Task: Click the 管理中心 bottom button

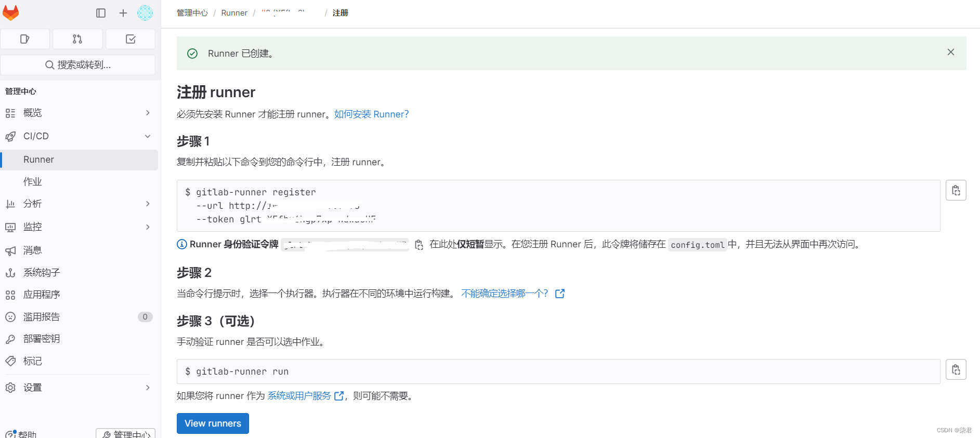Action: tap(126, 434)
